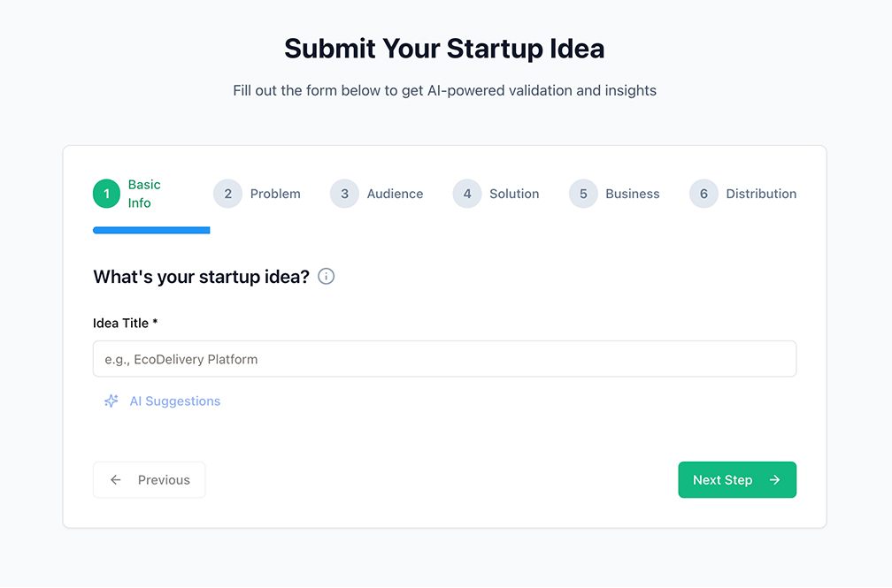The image size is (892, 588).
Task: Click the info icon beside startup idea heading
Action: click(x=326, y=277)
